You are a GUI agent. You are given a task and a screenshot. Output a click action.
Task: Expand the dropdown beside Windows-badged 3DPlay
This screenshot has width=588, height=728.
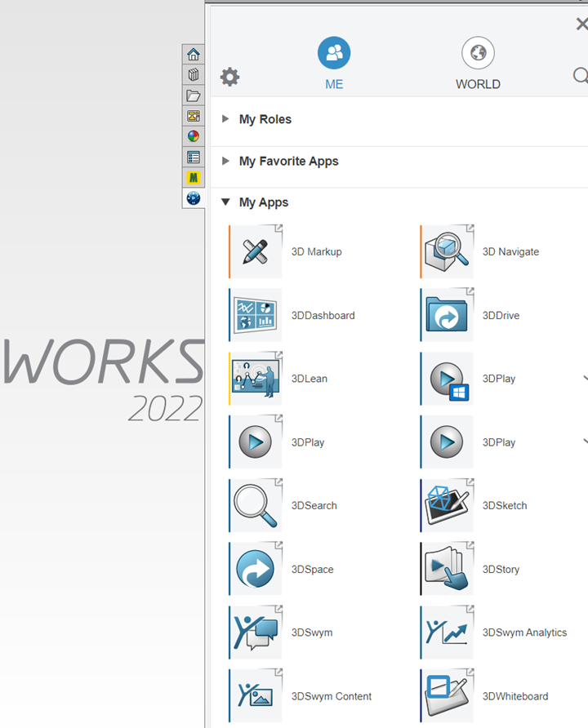[x=586, y=379]
